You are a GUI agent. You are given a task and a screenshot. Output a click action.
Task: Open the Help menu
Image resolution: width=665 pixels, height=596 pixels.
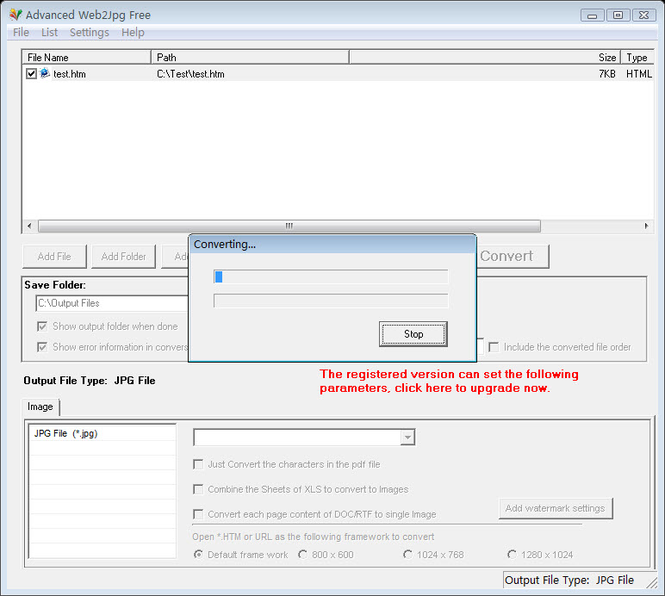click(x=133, y=33)
